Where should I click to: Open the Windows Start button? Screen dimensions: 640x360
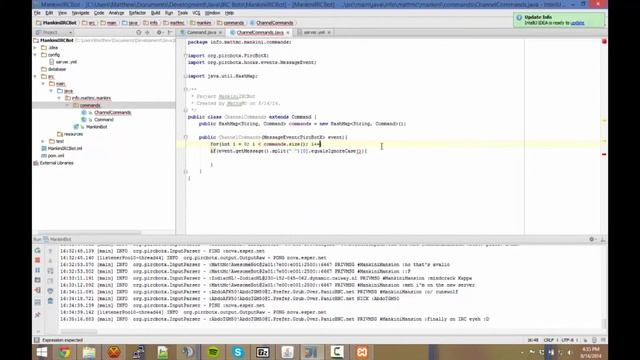41,352
